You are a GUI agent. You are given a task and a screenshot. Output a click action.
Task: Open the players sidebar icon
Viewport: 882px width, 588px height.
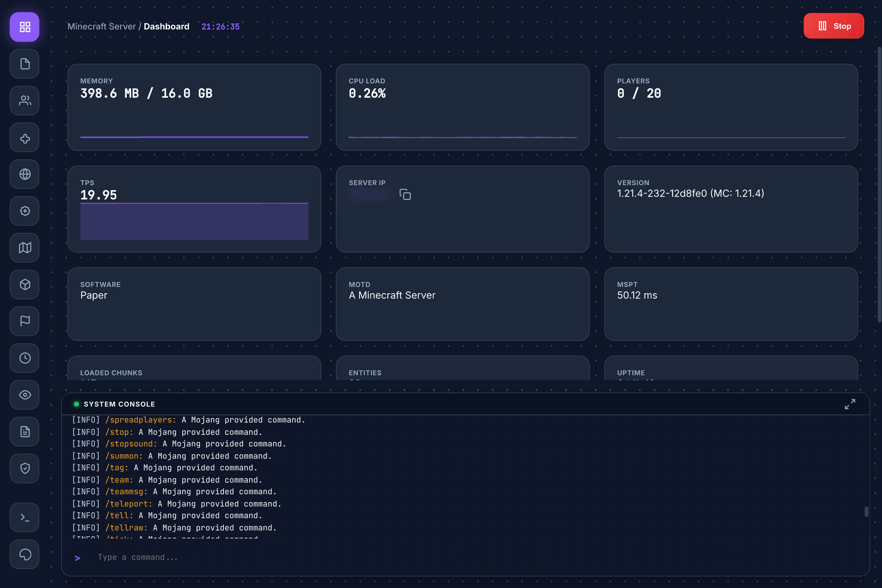click(25, 101)
